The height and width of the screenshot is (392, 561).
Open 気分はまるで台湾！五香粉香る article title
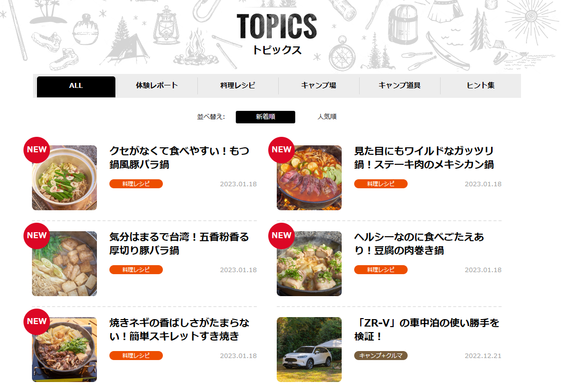179,244
